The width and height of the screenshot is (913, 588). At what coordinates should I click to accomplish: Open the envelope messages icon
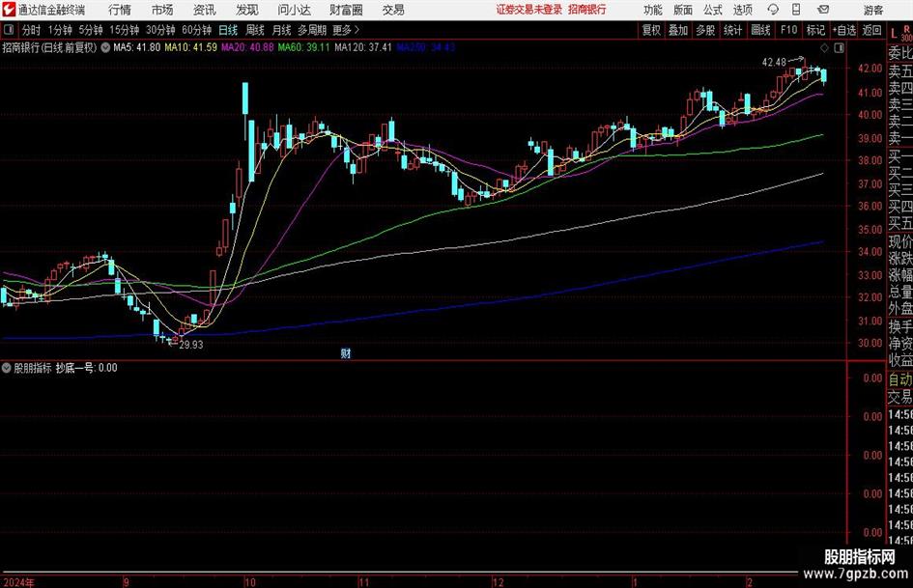point(823,10)
